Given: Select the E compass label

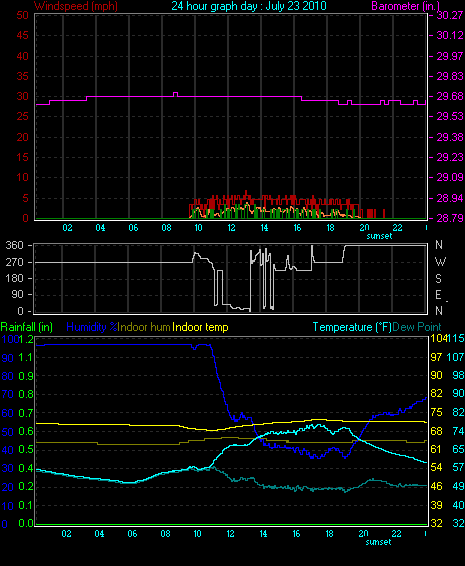Looking at the screenshot, I should tap(438, 295).
